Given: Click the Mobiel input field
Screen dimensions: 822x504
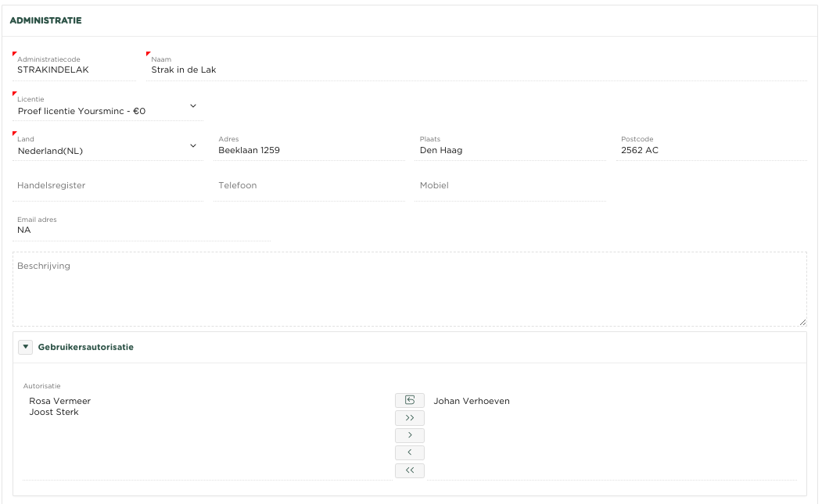Looking at the screenshot, I should click(x=510, y=186).
